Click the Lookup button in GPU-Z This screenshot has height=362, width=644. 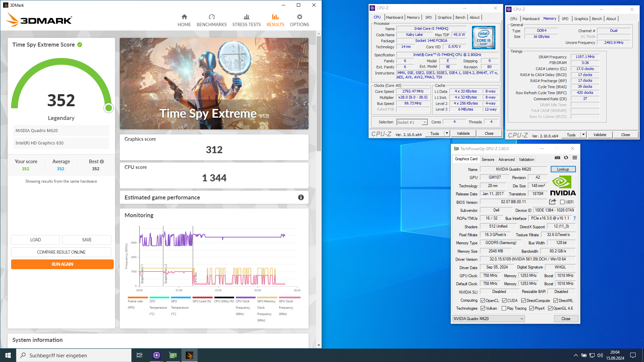563,169
